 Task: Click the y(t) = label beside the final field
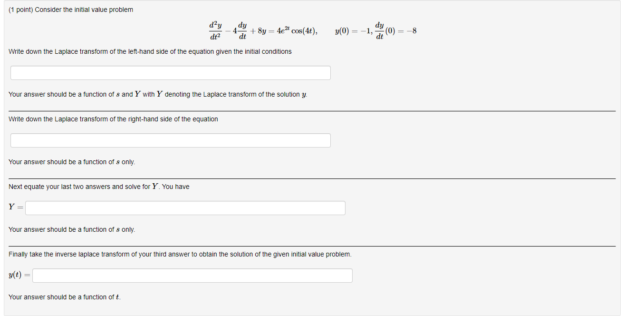click(x=18, y=275)
